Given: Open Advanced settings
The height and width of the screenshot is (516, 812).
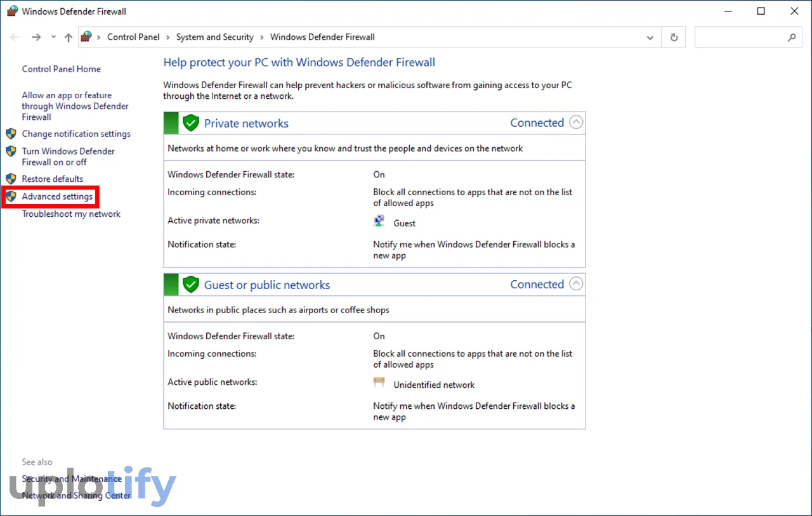Looking at the screenshot, I should (57, 197).
